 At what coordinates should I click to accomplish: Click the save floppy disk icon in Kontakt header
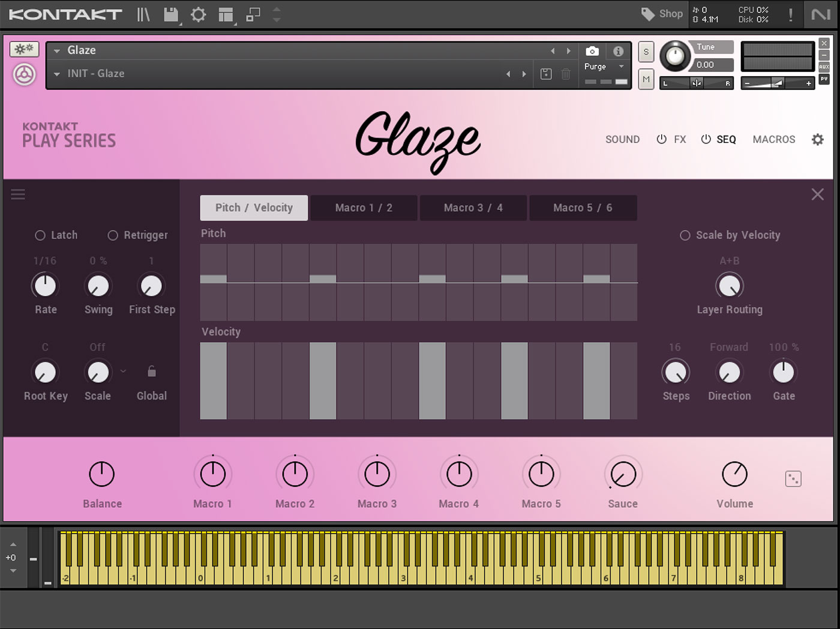tap(171, 14)
